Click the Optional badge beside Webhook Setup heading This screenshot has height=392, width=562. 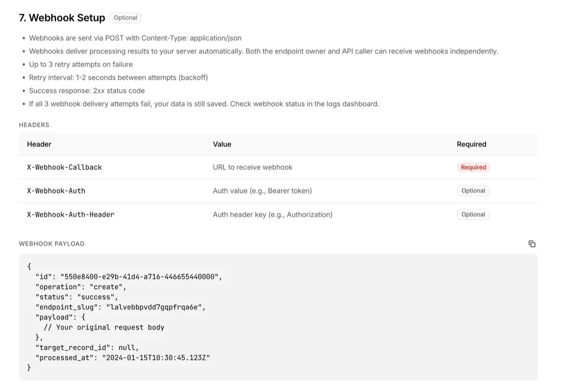(125, 17)
